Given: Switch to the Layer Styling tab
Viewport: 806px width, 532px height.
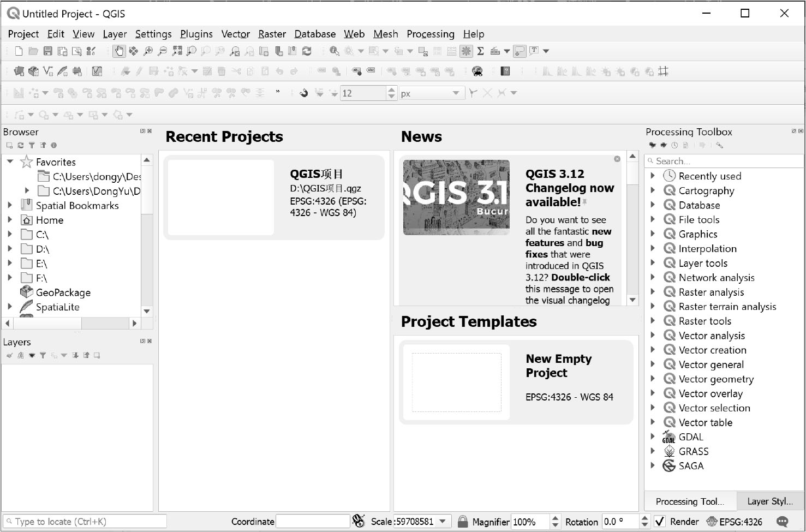Looking at the screenshot, I should point(769,501).
